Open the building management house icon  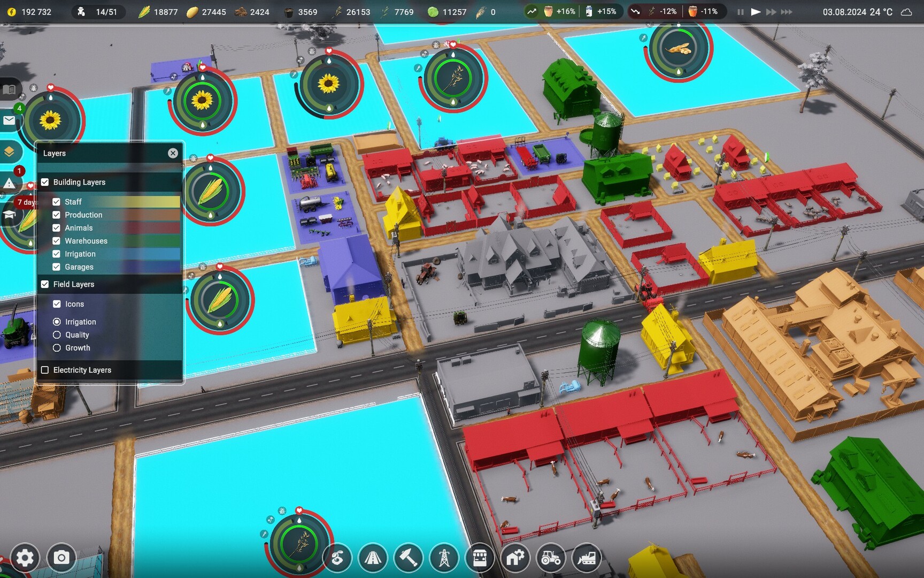click(515, 558)
